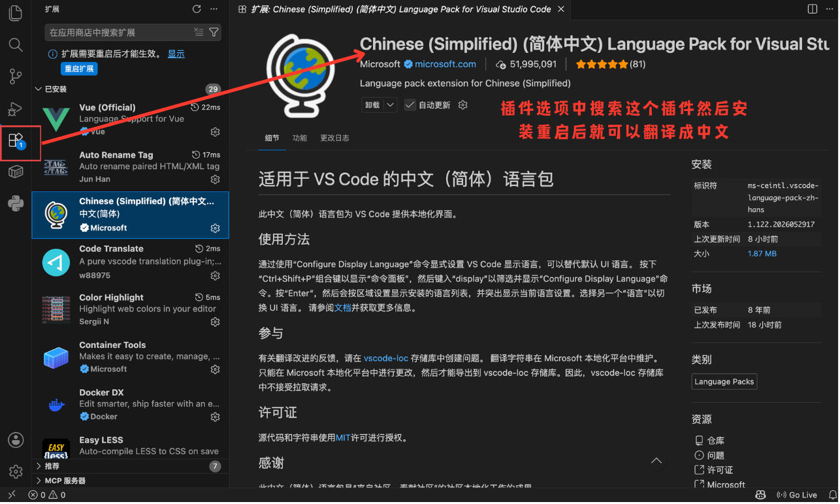This screenshot has height=504, width=840.
Task: Open gear next to auto update checkbox
Action: point(463,105)
